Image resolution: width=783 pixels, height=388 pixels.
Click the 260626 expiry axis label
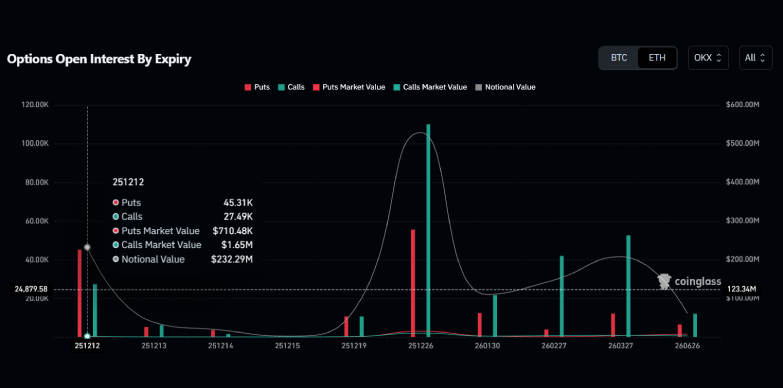pos(687,346)
